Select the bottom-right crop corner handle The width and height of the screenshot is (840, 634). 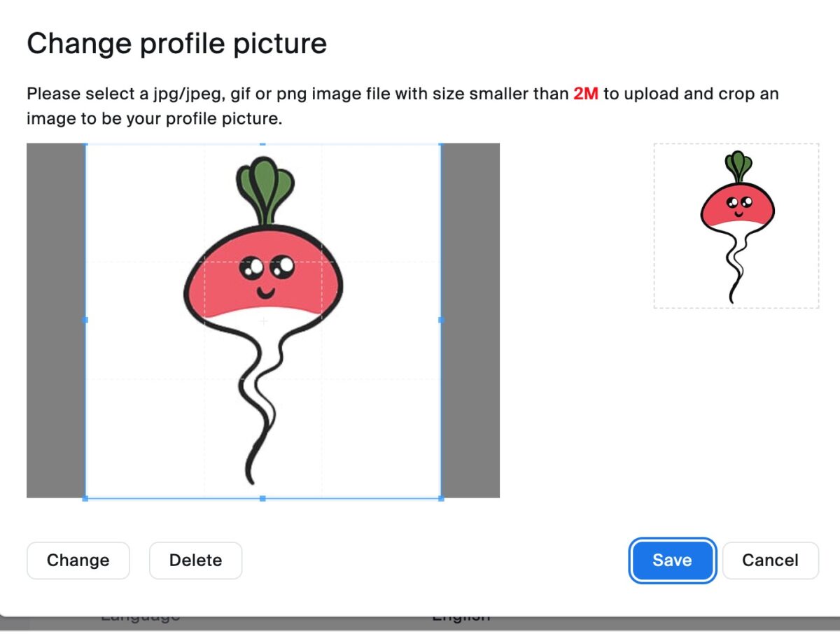click(441, 498)
